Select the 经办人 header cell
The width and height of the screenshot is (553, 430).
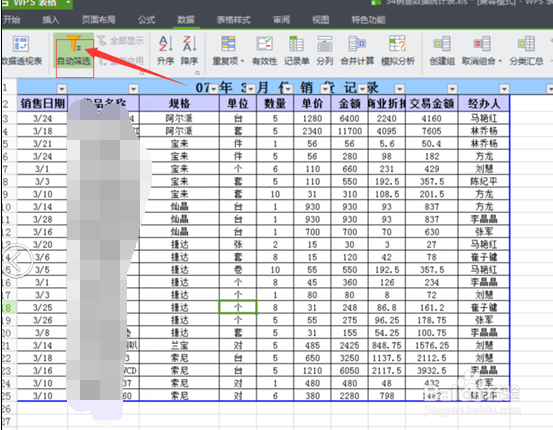point(484,103)
